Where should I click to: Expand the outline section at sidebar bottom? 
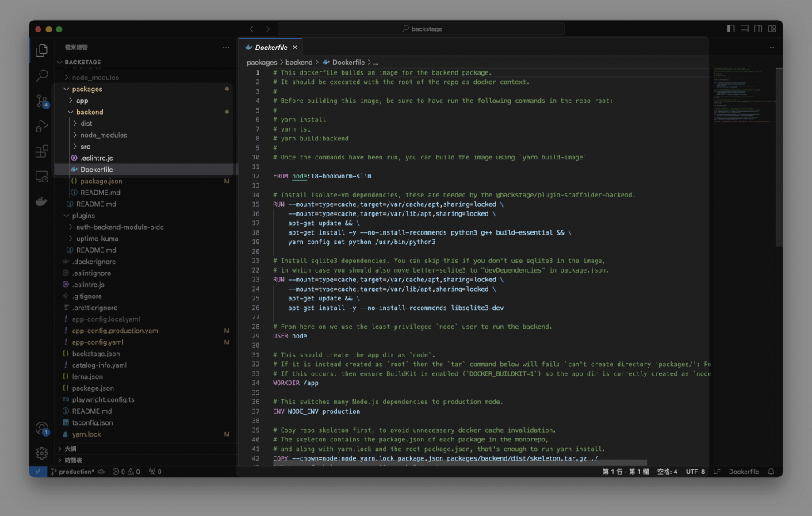point(71,449)
